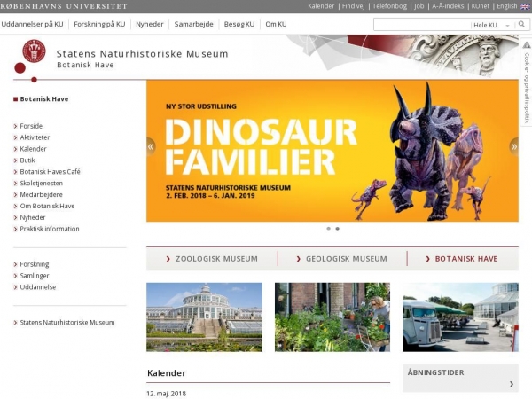Go to Forside in sidebar
This screenshot has width=532, height=399.
point(31,126)
